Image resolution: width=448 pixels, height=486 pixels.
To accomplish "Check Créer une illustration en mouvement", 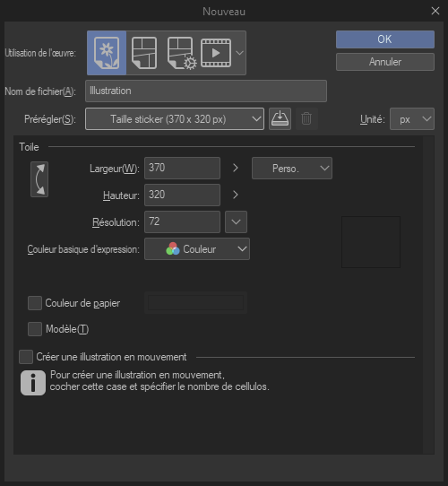I will click(26, 357).
